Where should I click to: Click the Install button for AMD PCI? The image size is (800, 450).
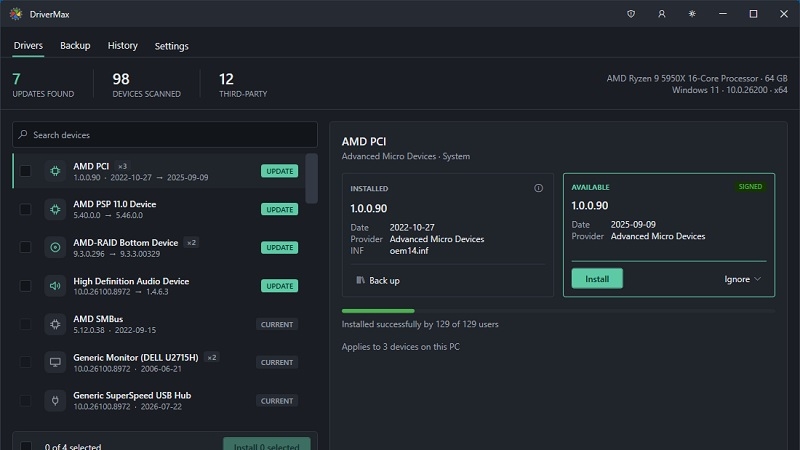tap(597, 279)
